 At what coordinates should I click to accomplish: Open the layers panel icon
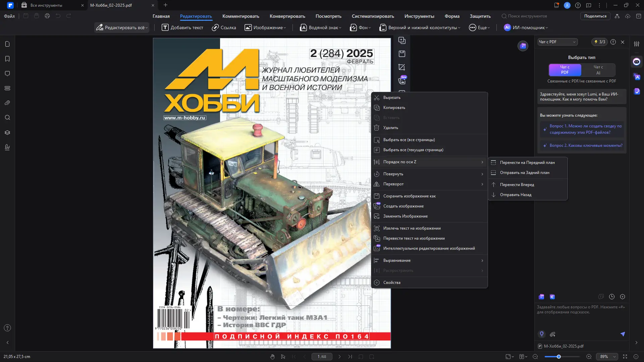7,132
